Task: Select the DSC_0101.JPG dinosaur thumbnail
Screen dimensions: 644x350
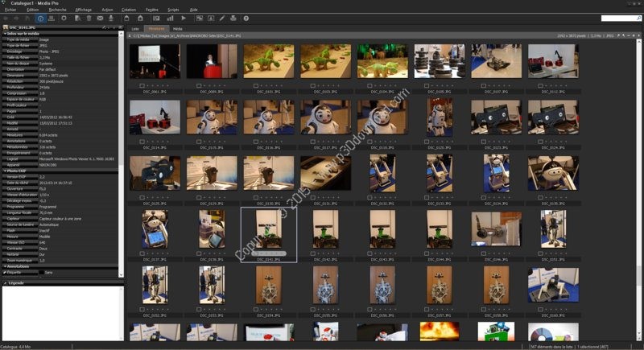Action: pyautogui.click(x=269, y=61)
